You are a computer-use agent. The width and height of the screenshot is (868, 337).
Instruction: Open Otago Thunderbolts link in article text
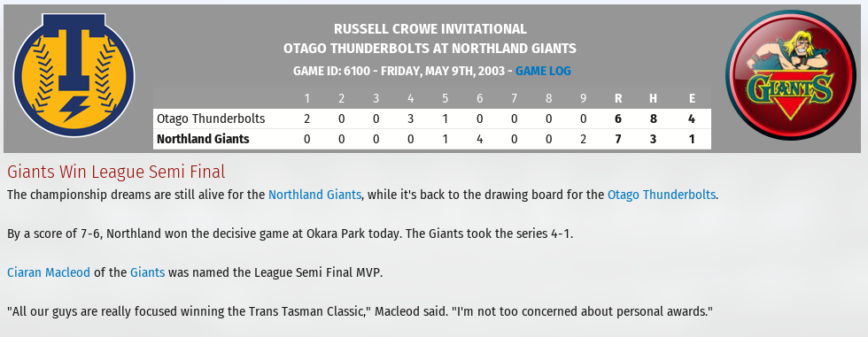point(662,195)
